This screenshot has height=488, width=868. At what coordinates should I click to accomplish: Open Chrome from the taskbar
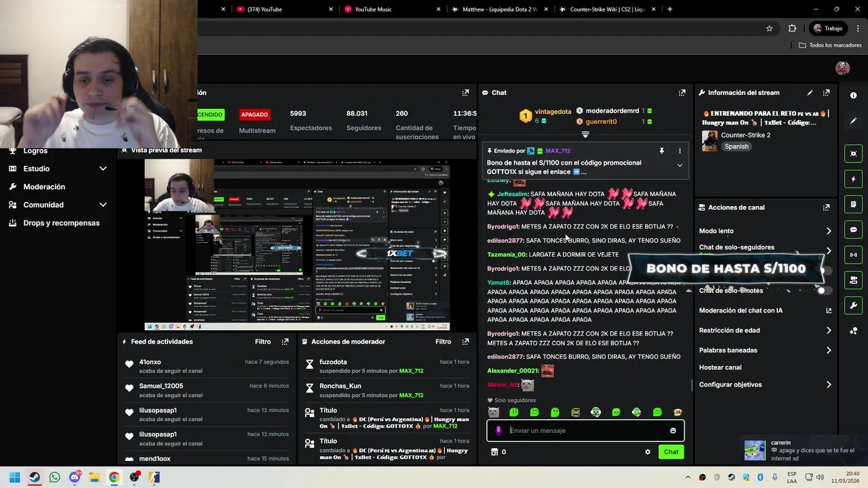coord(114,477)
